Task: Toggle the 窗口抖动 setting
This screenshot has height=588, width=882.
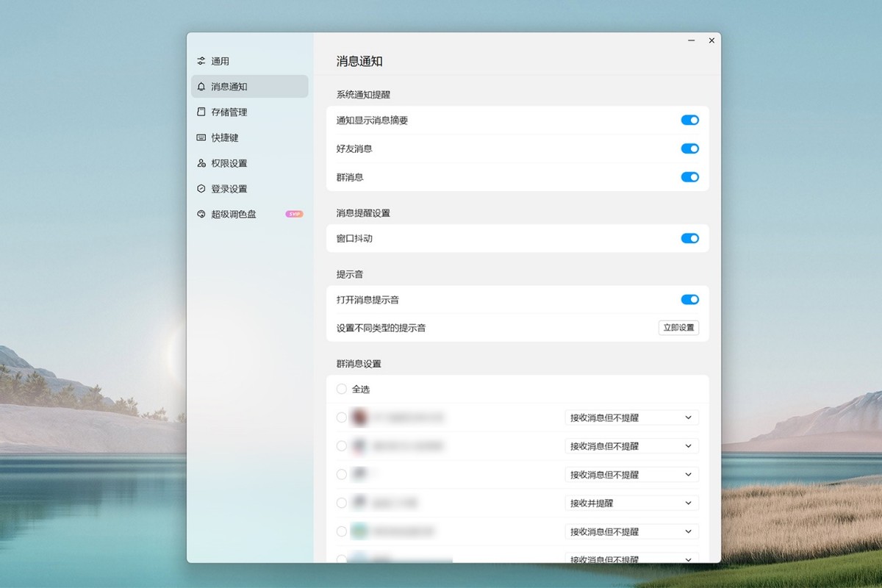Action: click(689, 238)
